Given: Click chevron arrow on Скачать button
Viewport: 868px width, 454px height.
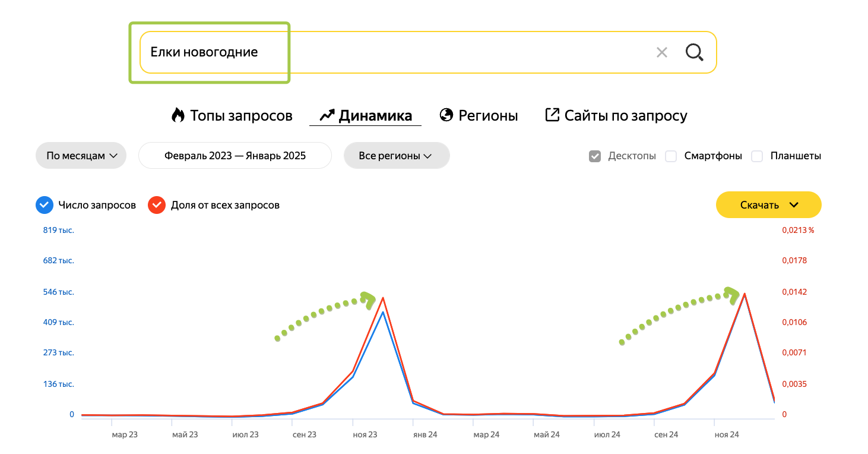Looking at the screenshot, I should tap(794, 205).
